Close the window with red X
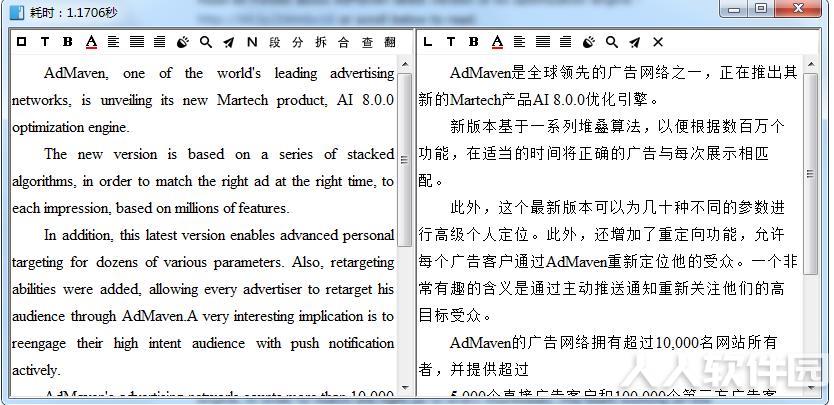 [x=798, y=9]
